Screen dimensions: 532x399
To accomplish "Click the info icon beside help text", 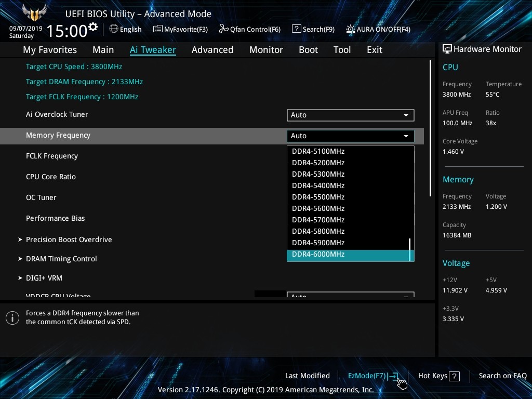I will pos(12,318).
